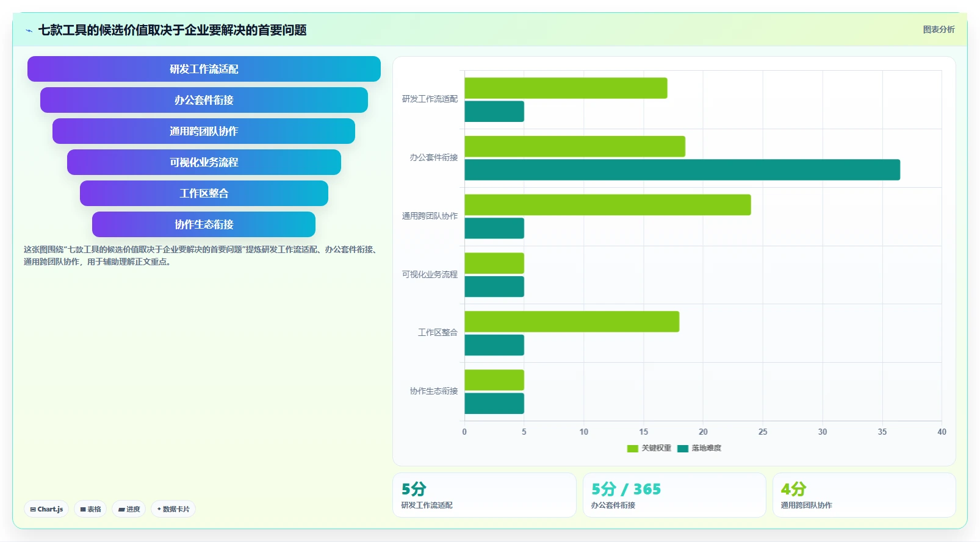Click the green 可视化业务流程 chart bar
The width and height of the screenshot is (980, 542).
[x=494, y=263]
